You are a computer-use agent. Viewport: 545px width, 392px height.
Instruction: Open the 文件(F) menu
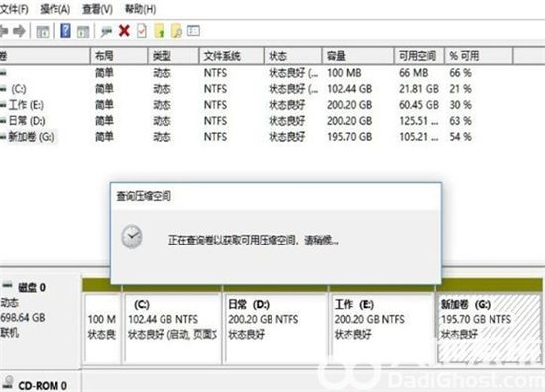(14, 9)
